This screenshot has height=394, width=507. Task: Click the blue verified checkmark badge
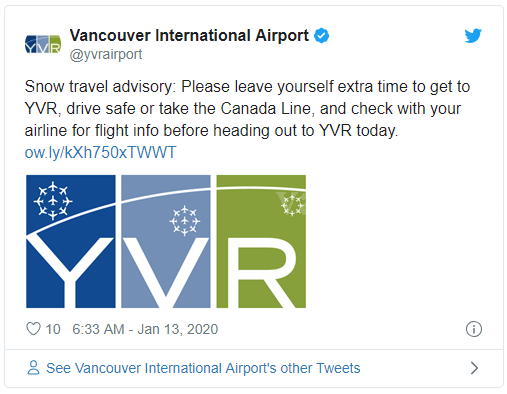pos(321,36)
